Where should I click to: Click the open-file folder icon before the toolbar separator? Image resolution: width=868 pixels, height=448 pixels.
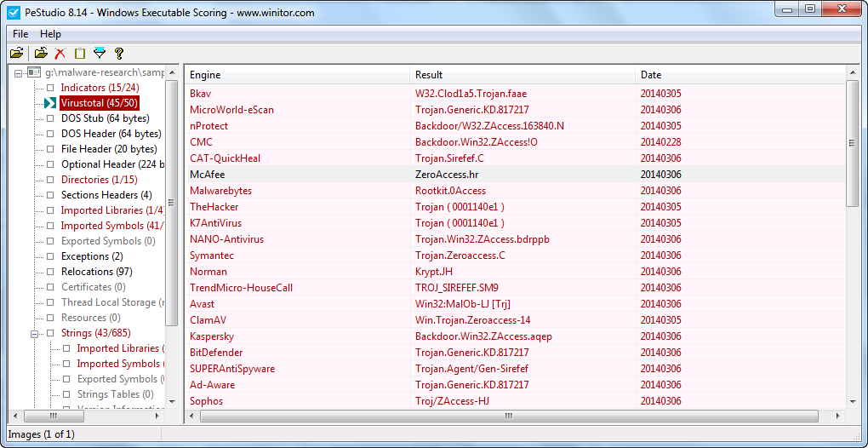[17, 53]
